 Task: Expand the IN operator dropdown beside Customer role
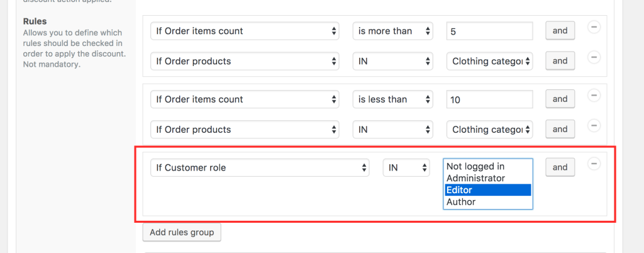pos(407,168)
